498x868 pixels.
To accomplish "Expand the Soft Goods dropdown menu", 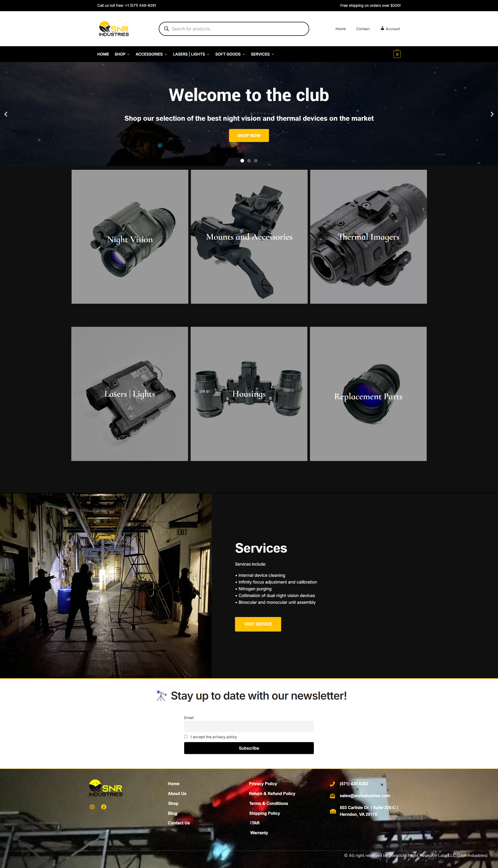I will [x=230, y=54].
